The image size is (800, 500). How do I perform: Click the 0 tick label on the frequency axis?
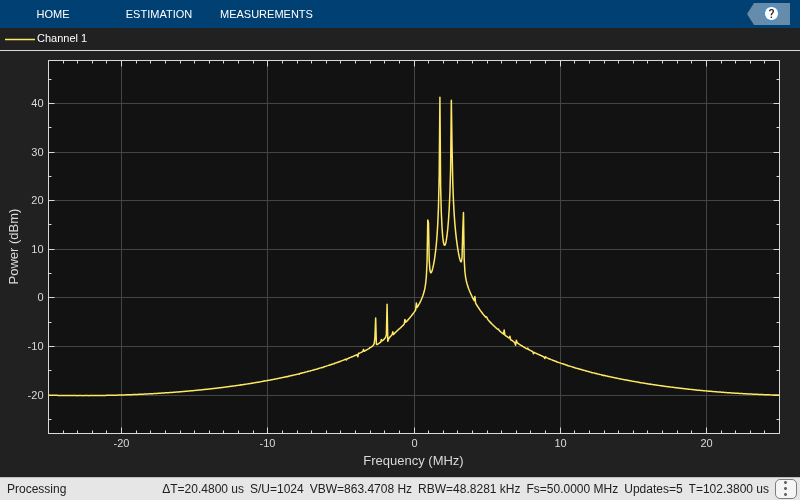[414, 443]
